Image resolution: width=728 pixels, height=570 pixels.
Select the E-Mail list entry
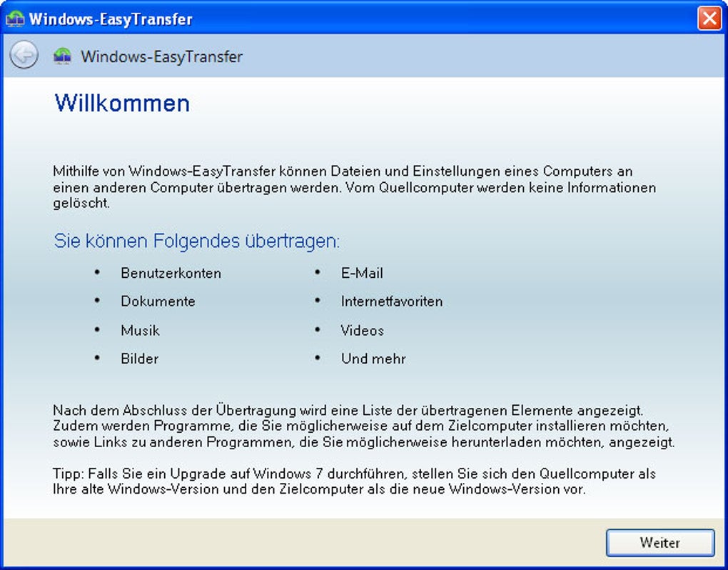[x=362, y=273]
